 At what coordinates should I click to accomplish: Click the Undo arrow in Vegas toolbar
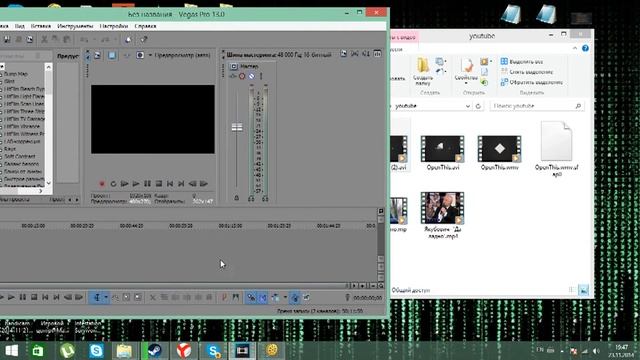click(84, 40)
